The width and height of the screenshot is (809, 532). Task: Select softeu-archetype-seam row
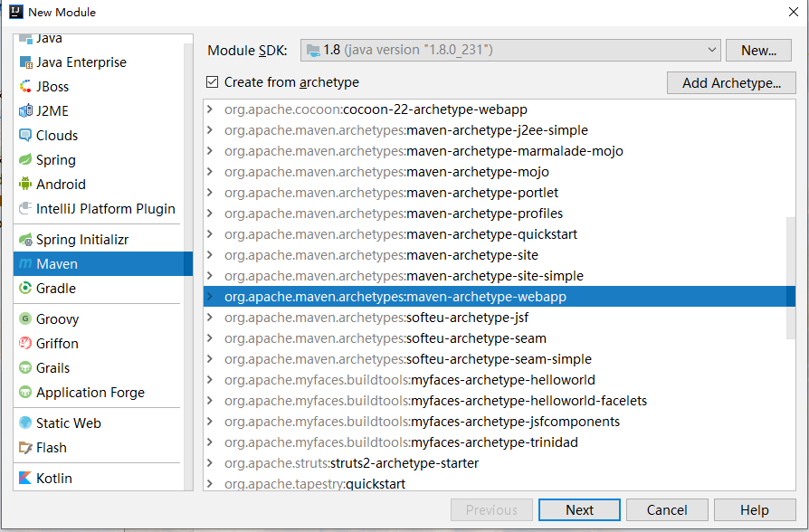pyautogui.click(x=499, y=338)
